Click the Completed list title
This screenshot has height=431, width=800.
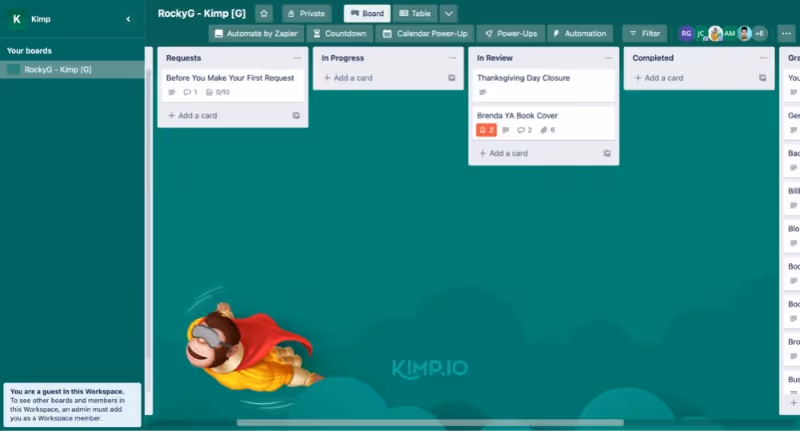coord(653,58)
